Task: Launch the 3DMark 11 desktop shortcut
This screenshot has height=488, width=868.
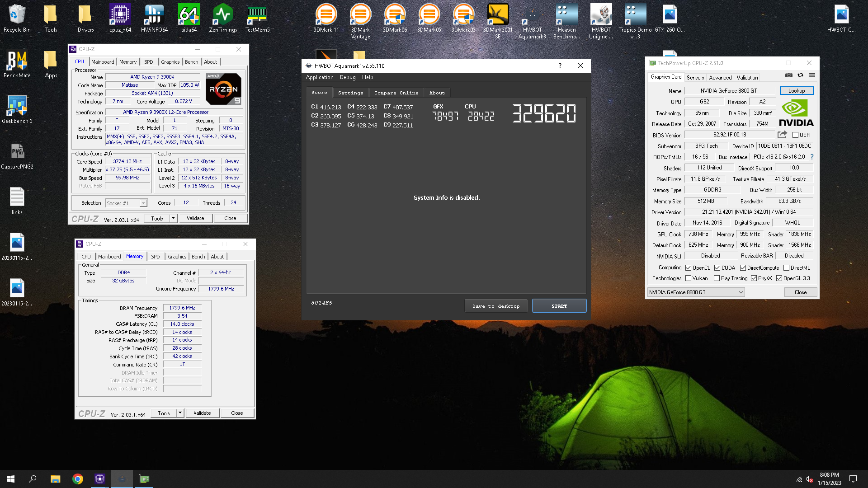Action: tap(326, 19)
